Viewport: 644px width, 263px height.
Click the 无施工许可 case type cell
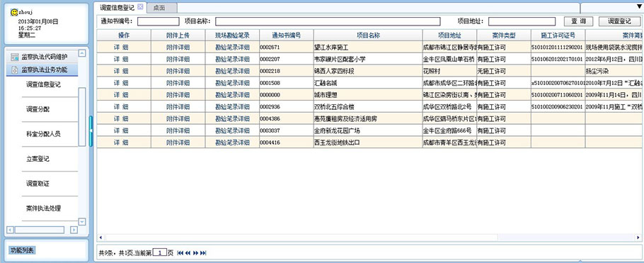(504, 71)
